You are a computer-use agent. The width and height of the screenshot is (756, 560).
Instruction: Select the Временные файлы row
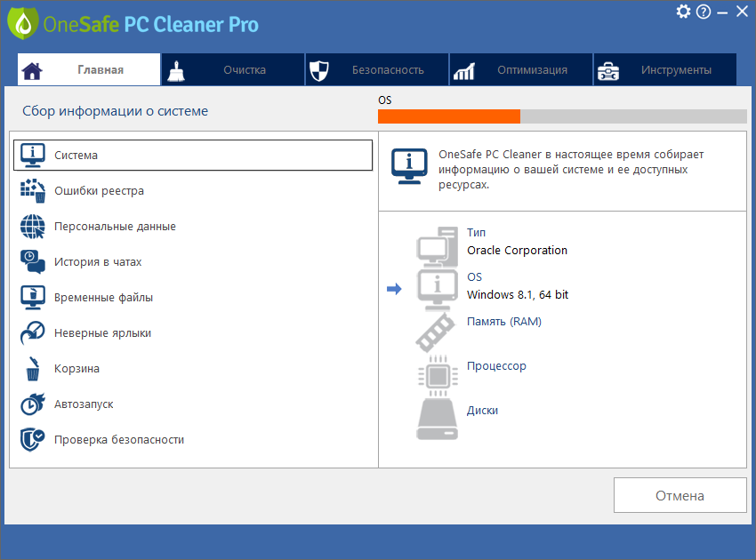pos(193,298)
